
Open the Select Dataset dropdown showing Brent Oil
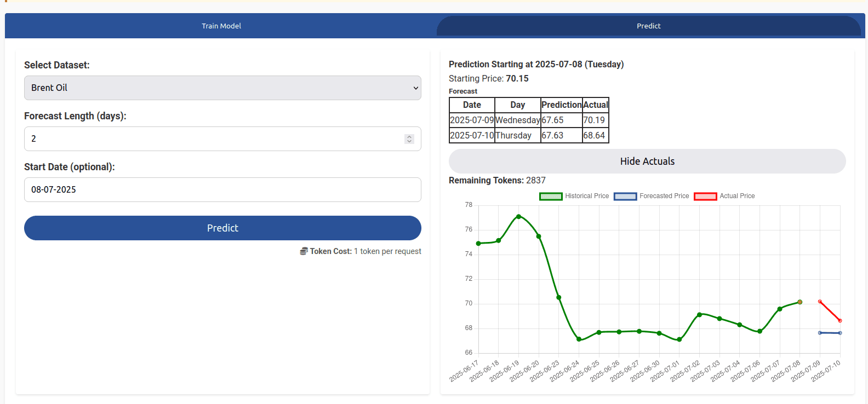pyautogui.click(x=222, y=88)
